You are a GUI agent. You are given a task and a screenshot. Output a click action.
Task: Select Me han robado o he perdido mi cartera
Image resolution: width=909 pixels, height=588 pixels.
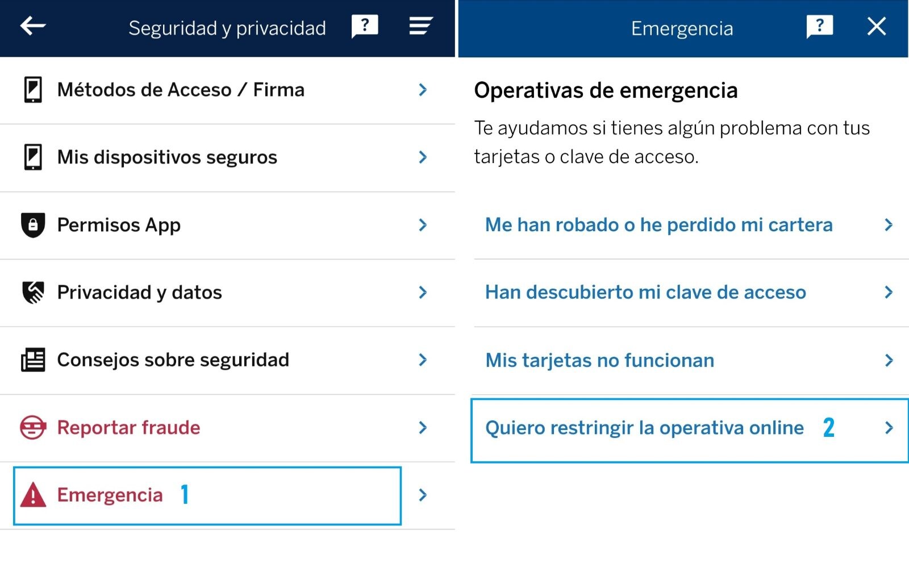(658, 225)
